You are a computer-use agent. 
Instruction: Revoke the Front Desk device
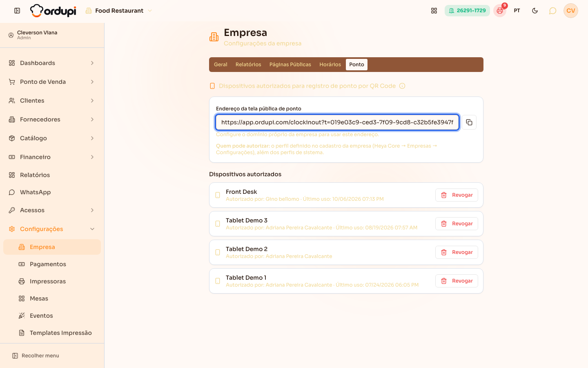[457, 195]
